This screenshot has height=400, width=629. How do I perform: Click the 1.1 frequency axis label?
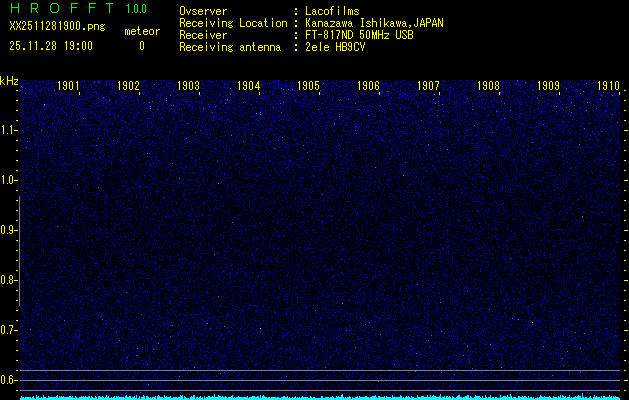(x=9, y=130)
